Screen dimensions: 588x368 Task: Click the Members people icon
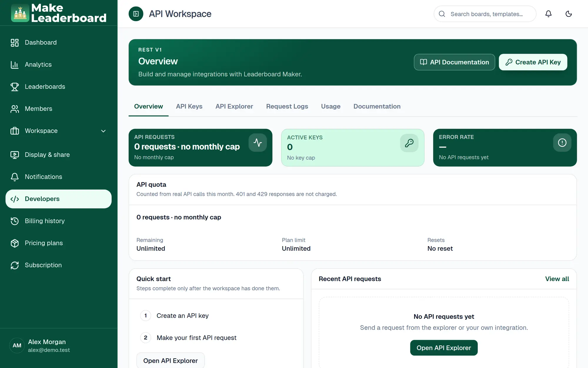(15, 109)
